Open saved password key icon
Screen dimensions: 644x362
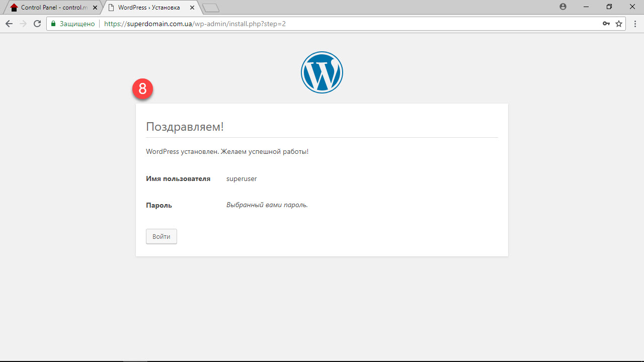click(x=606, y=24)
